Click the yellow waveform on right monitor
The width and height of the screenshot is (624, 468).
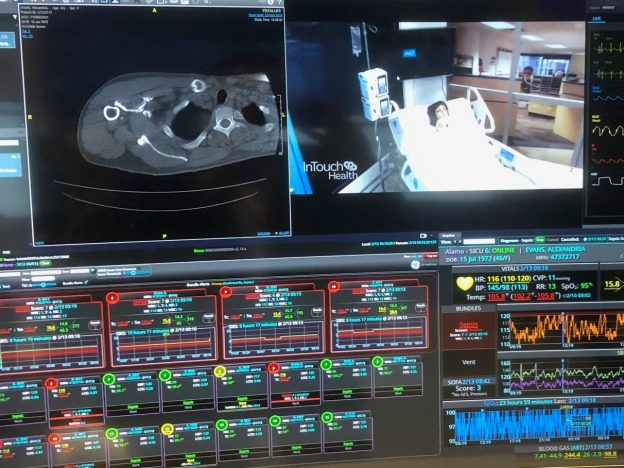tap(607, 131)
